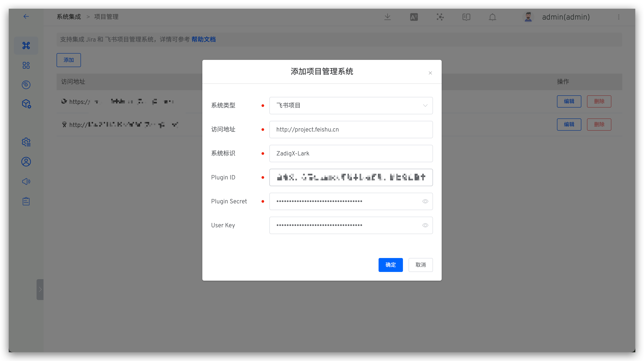Click the announcement speaker sidebar icon

click(26, 181)
